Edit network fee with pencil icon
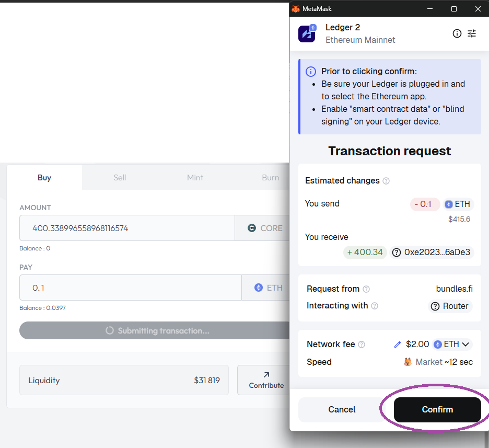 tap(398, 344)
